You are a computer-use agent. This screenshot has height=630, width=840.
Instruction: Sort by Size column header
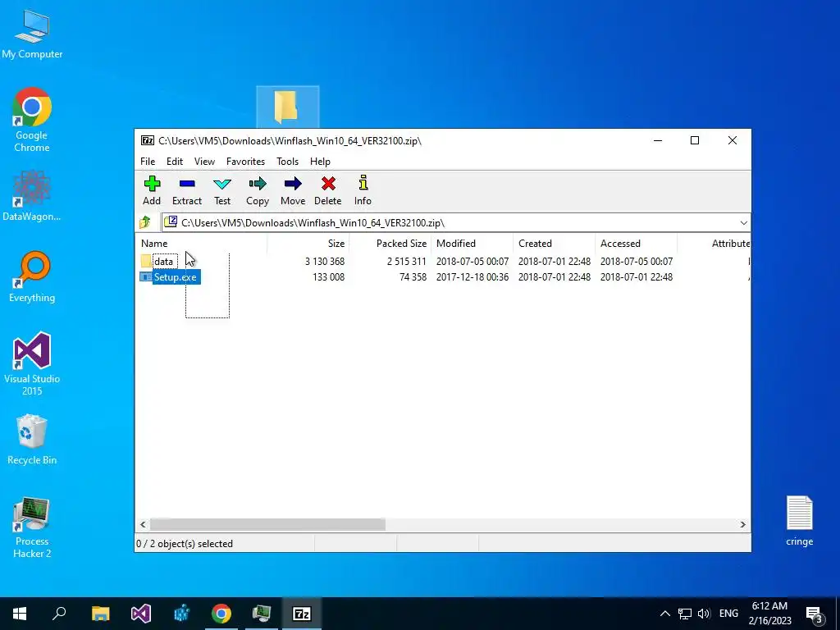(x=308, y=243)
